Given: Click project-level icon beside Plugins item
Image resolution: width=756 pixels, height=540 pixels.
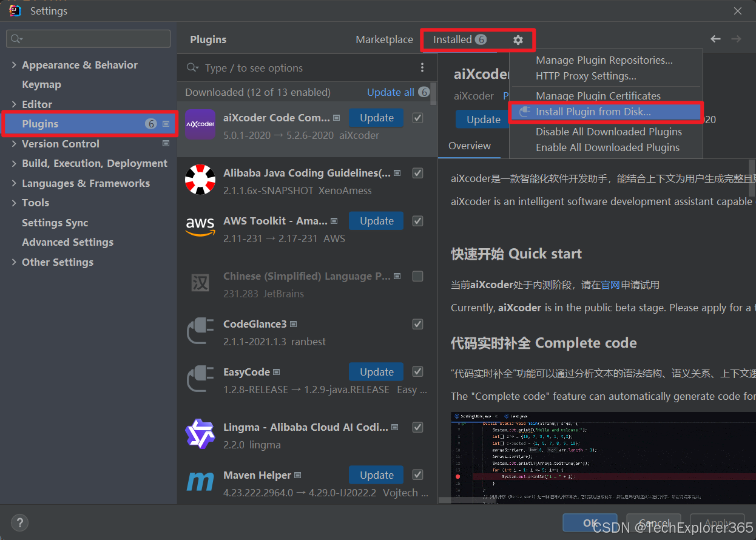Looking at the screenshot, I should point(166,124).
